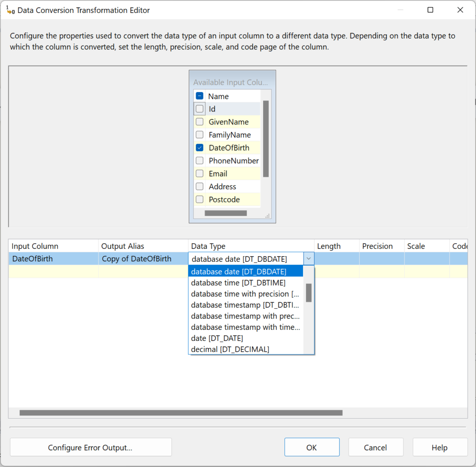Enable the Email input column
Viewport: 476px width, 467px height.
pos(200,173)
